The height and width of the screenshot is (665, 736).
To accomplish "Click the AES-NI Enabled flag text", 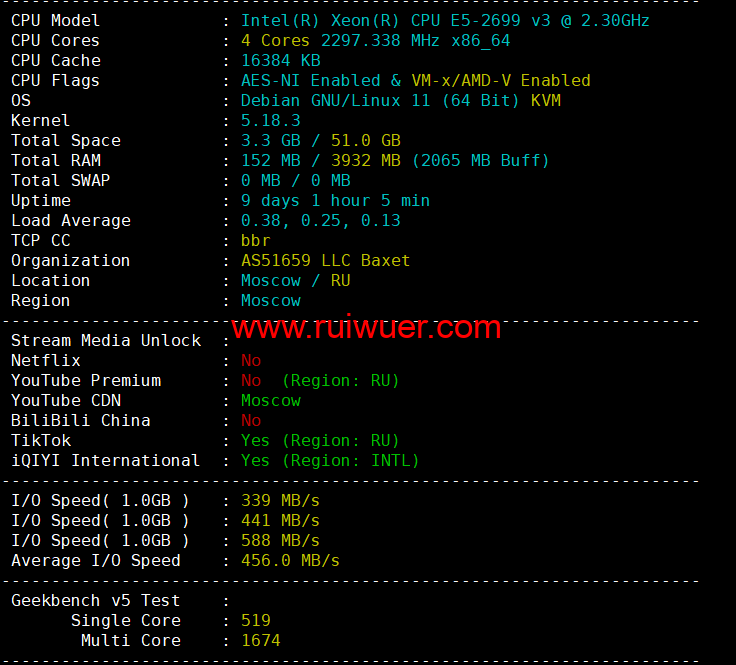I will click(310, 81).
